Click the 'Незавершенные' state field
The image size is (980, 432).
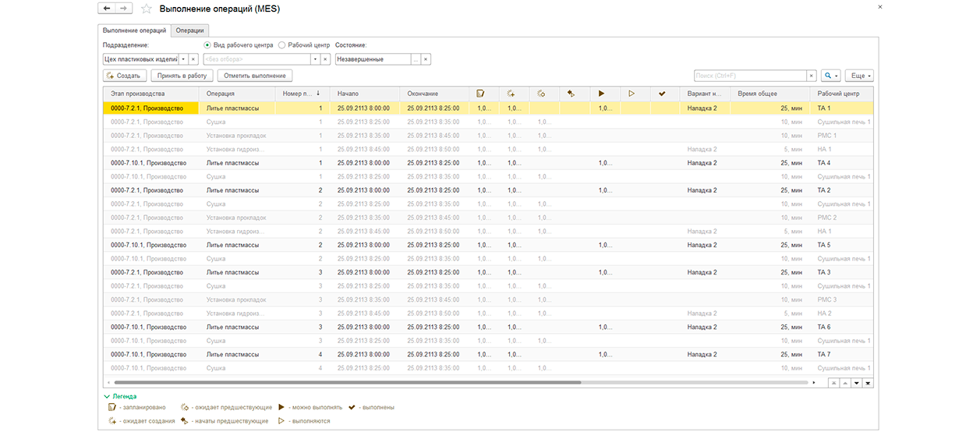[373, 59]
